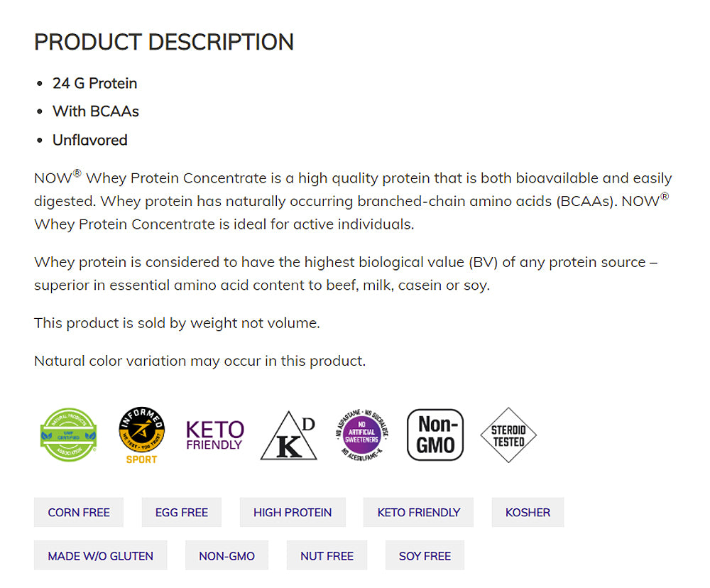Select the EGG FREE tag
The height and width of the screenshot is (588, 710).
[182, 512]
